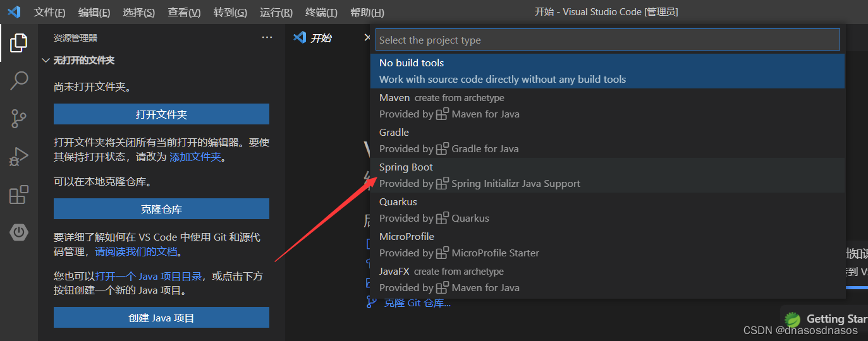This screenshot has height=341, width=868.
Task: Click the git icon beside 克隆 Git 仓库
Action: click(372, 302)
